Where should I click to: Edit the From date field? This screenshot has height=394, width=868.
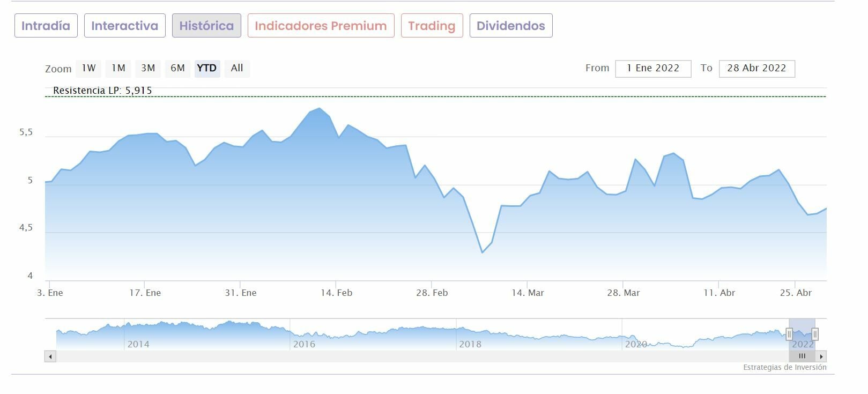click(653, 68)
